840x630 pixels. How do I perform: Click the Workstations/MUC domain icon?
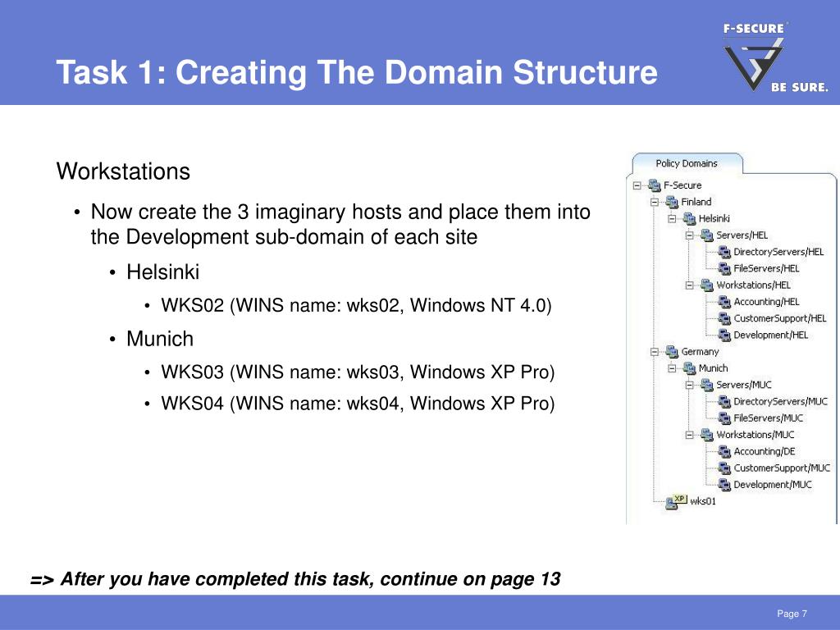[x=707, y=435]
